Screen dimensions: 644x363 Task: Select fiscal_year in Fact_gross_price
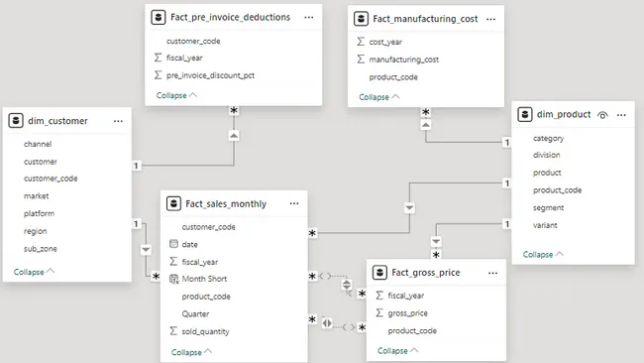tap(406, 296)
